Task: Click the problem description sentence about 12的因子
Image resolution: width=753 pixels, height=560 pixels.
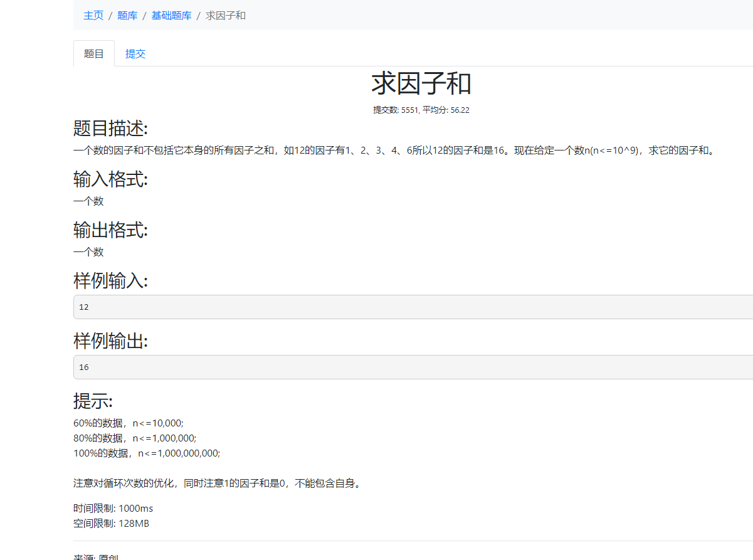Action: (394, 151)
